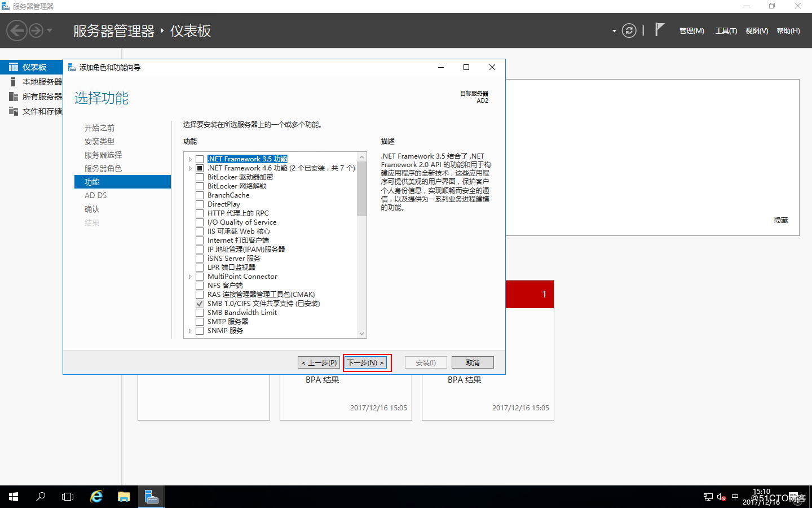Check I/O Quality of Service checkbox

(200, 222)
